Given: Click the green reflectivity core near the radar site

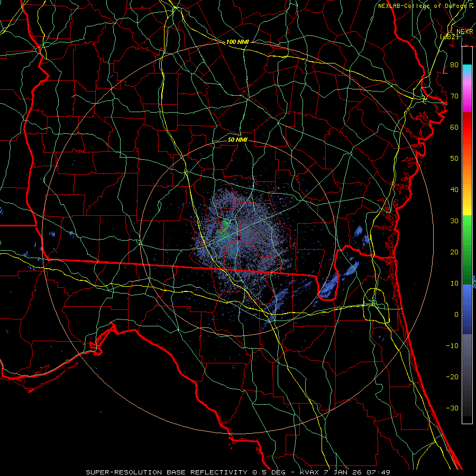Looking at the screenshot, I should tap(225, 231).
